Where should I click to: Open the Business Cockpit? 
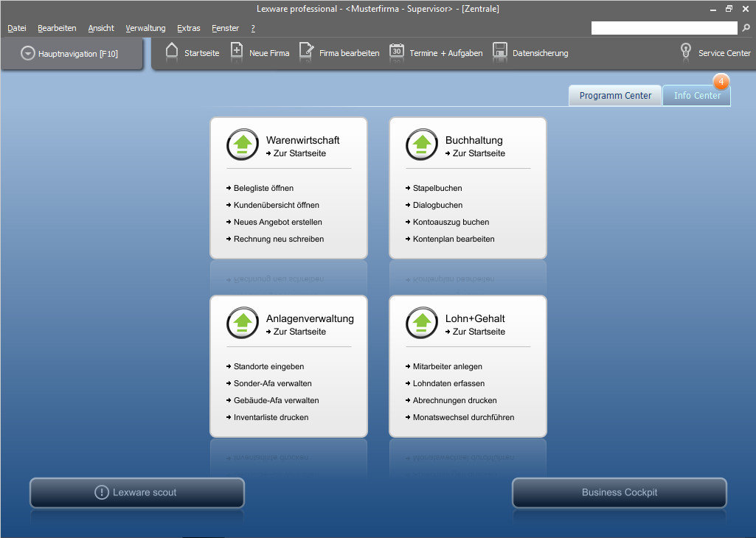click(x=619, y=492)
